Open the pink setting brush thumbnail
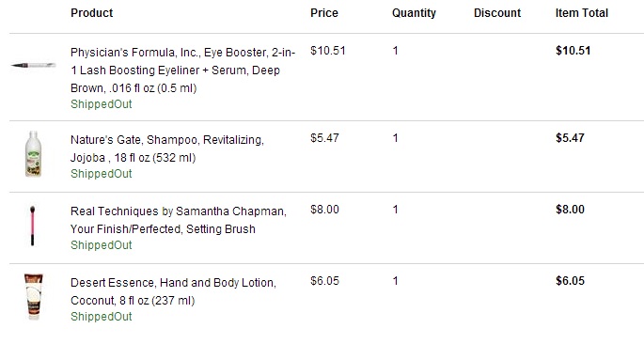 coord(33,226)
